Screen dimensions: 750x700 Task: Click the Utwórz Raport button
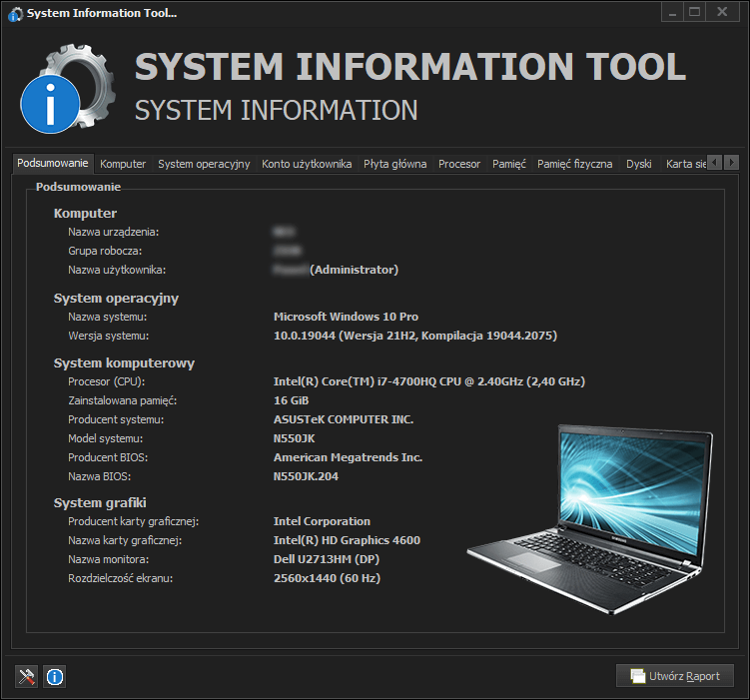point(675,676)
